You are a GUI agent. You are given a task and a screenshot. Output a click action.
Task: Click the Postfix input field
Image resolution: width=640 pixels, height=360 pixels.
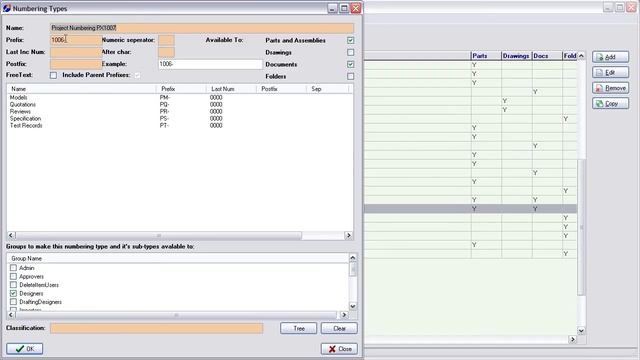point(75,64)
